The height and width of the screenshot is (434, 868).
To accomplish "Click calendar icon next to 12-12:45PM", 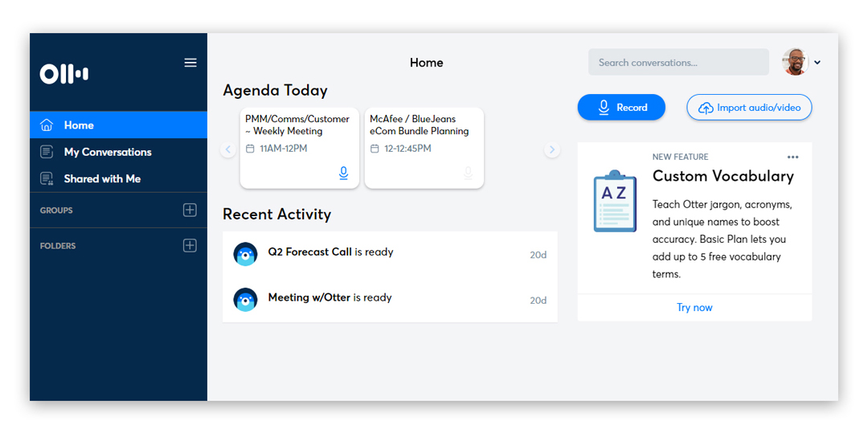I will coord(375,149).
